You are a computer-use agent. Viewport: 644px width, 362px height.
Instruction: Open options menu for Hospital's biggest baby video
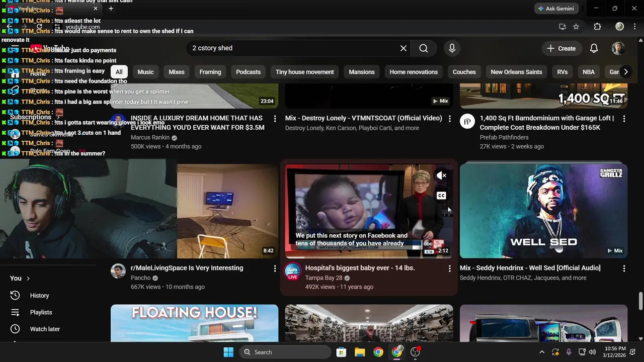tap(449, 268)
